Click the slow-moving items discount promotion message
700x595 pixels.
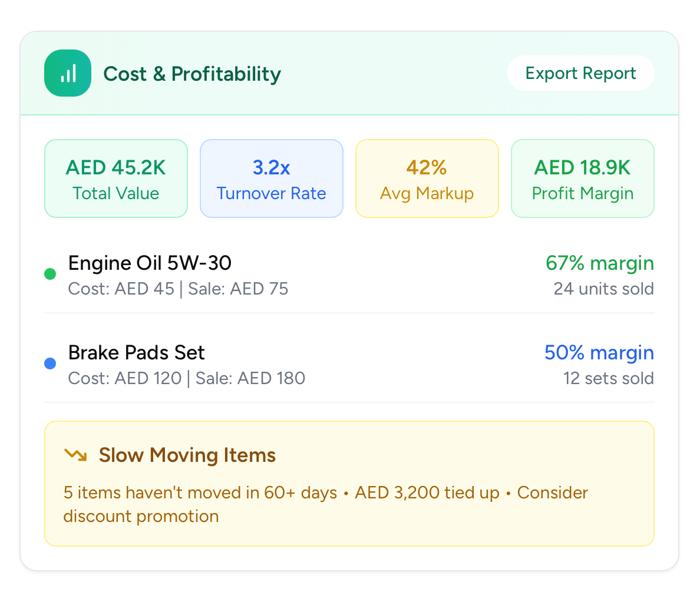click(x=325, y=504)
